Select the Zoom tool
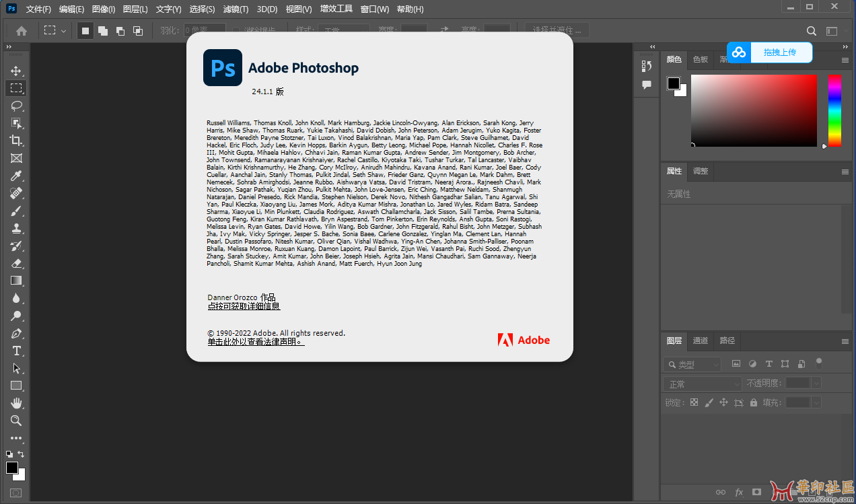The width and height of the screenshot is (856, 504). [15, 421]
